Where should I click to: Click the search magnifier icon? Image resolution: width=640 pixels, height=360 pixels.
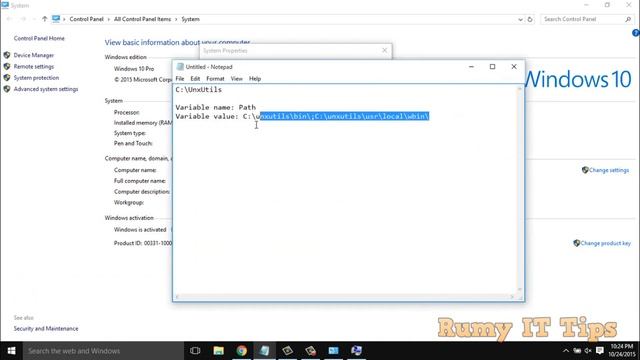click(x=628, y=19)
